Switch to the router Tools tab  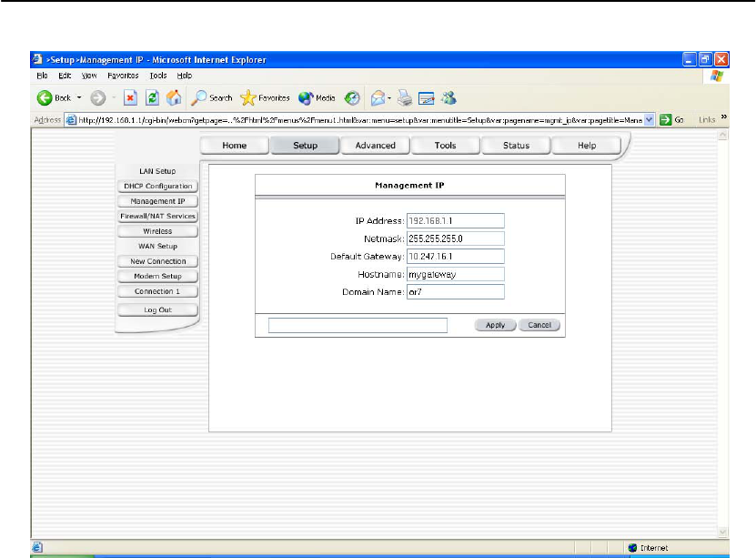pos(445,145)
